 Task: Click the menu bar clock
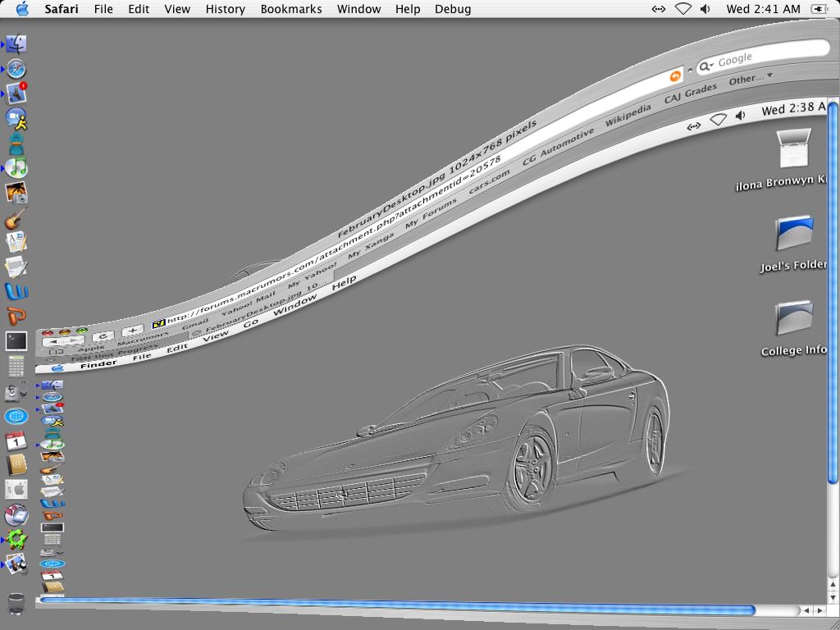[763, 9]
